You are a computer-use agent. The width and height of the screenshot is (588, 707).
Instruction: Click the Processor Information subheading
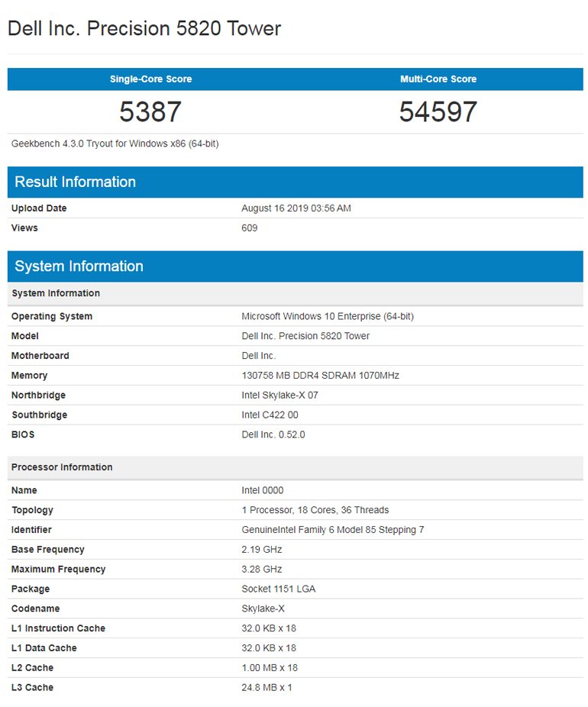point(62,467)
